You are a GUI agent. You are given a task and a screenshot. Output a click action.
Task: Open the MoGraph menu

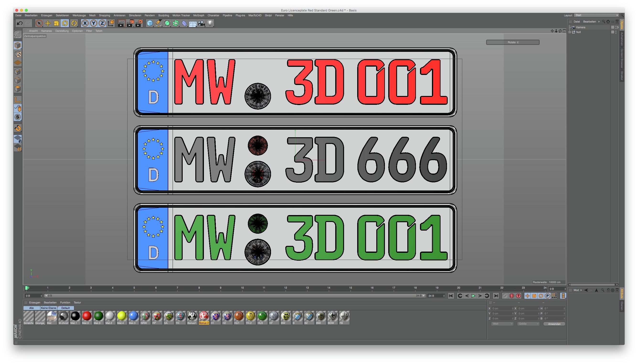pyautogui.click(x=199, y=16)
